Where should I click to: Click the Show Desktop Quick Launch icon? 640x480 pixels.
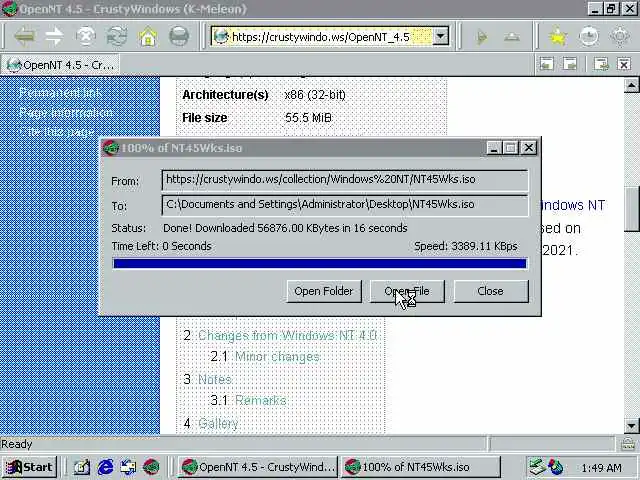(82, 467)
